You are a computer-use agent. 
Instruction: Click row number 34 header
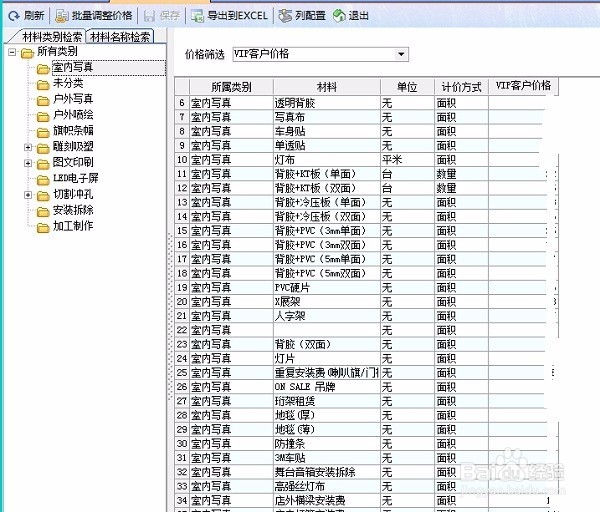(182, 501)
